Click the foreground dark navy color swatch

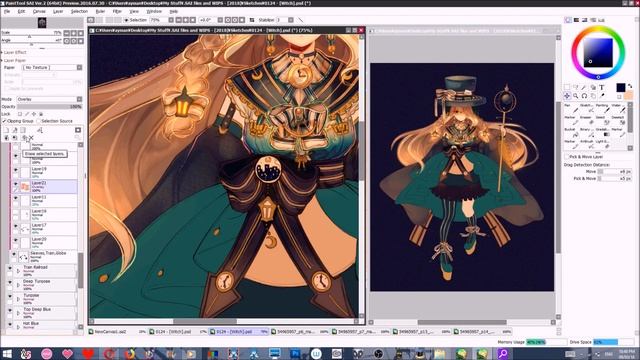(621, 87)
